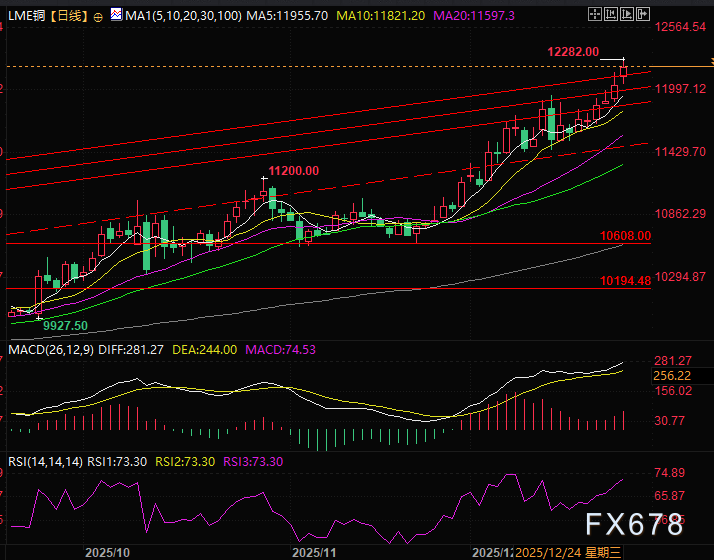The height and width of the screenshot is (560, 714).
Task: Click the 12282.00 high price marker
Action: (573, 52)
